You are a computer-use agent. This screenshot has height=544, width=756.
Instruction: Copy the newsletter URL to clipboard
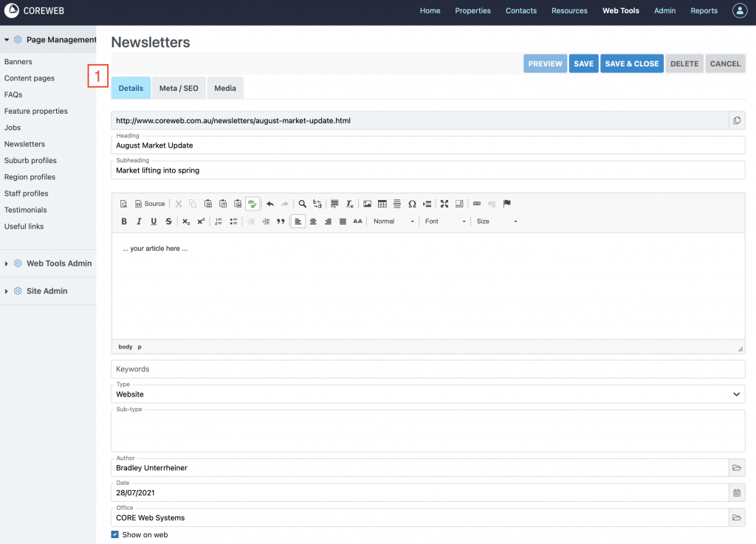coord(736,120)
